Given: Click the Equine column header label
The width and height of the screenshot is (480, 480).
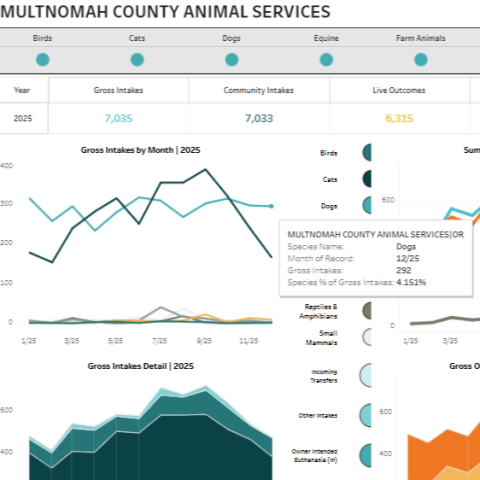Looking at the screenshot, I should tap(326, 38).
